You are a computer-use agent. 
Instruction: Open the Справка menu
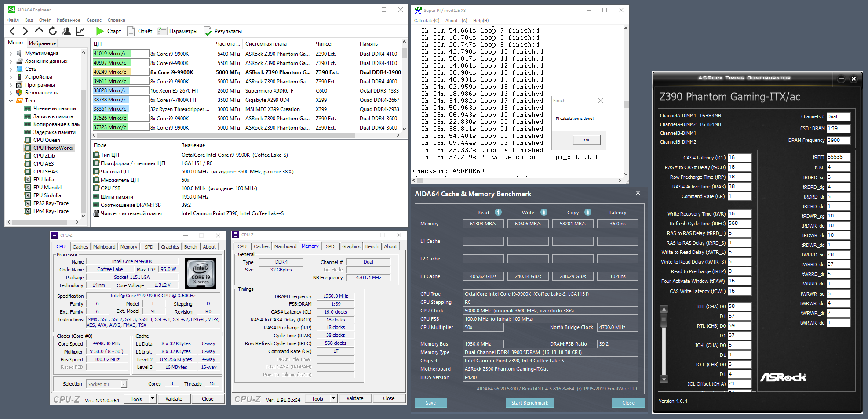point(117,20)
